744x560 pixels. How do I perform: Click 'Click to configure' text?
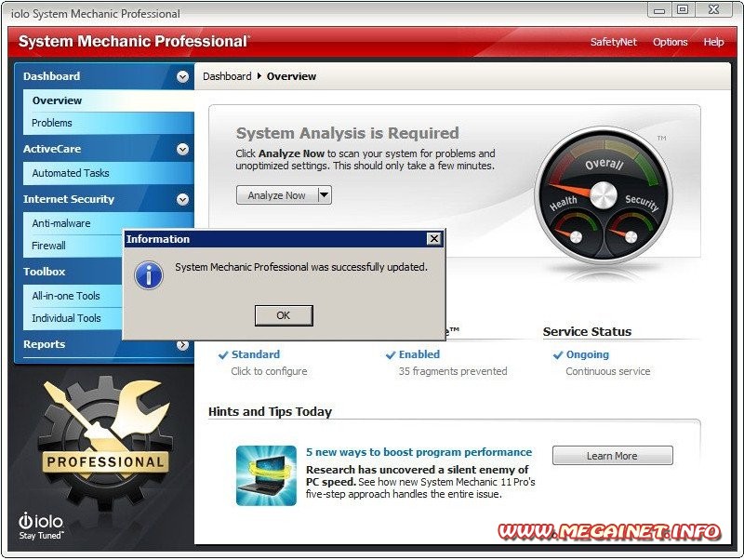coord(269,371)
